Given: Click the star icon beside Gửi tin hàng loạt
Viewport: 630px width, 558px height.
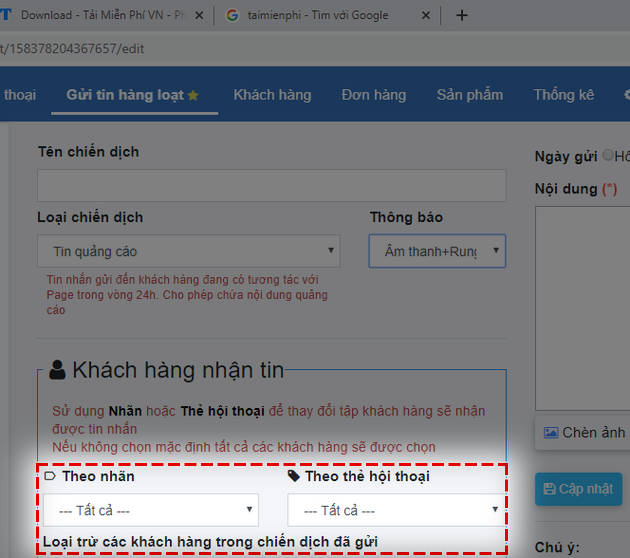Looking at the screenshot, I should point(193,95).
